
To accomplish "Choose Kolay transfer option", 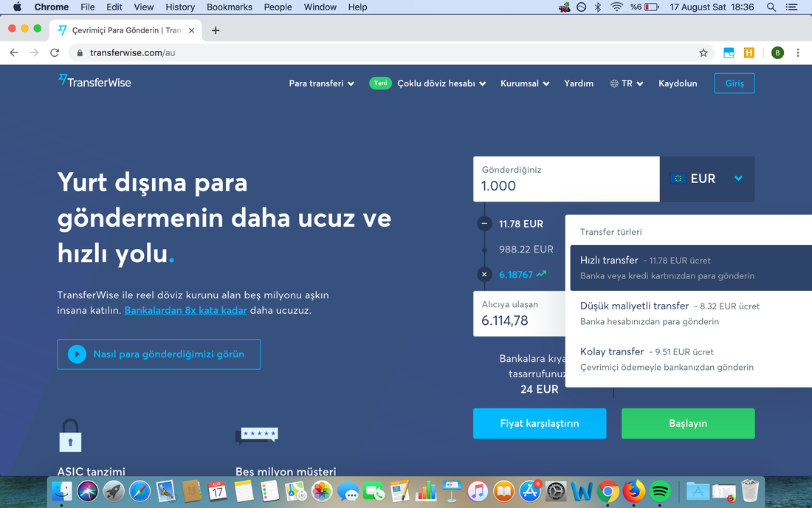I will 691,359.
